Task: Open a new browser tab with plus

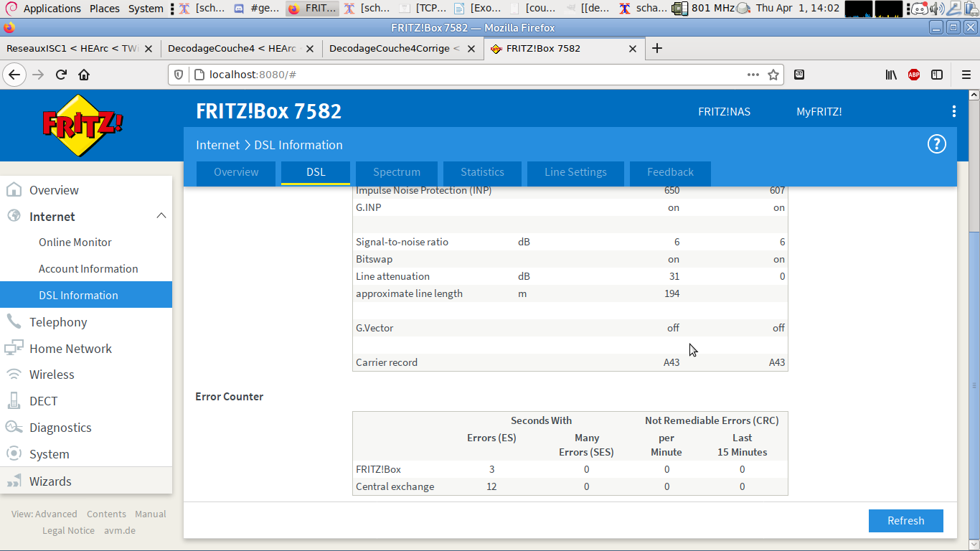Action: click(656, 48)
